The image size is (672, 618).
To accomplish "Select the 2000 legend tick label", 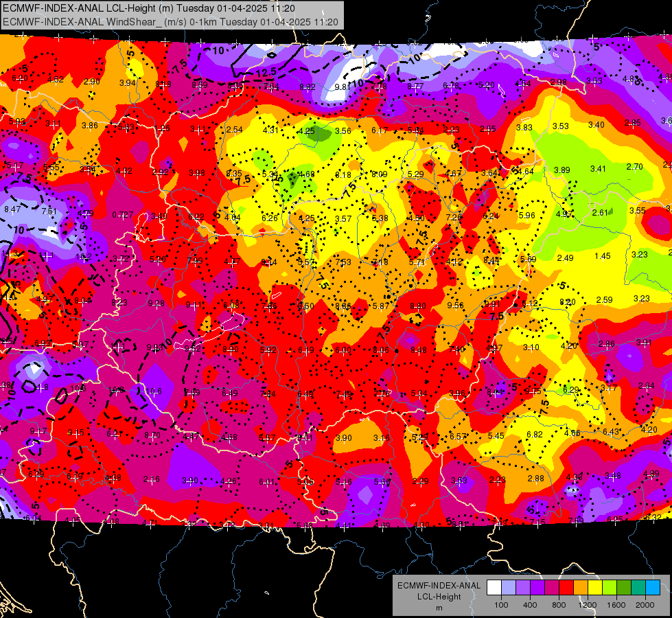I will [645, 605].
